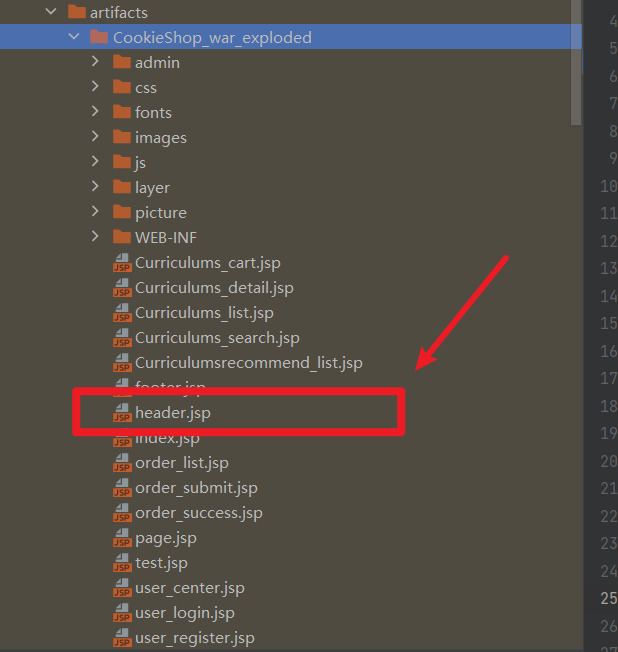
Task: Expand the images folder
Action: [95, 136]
